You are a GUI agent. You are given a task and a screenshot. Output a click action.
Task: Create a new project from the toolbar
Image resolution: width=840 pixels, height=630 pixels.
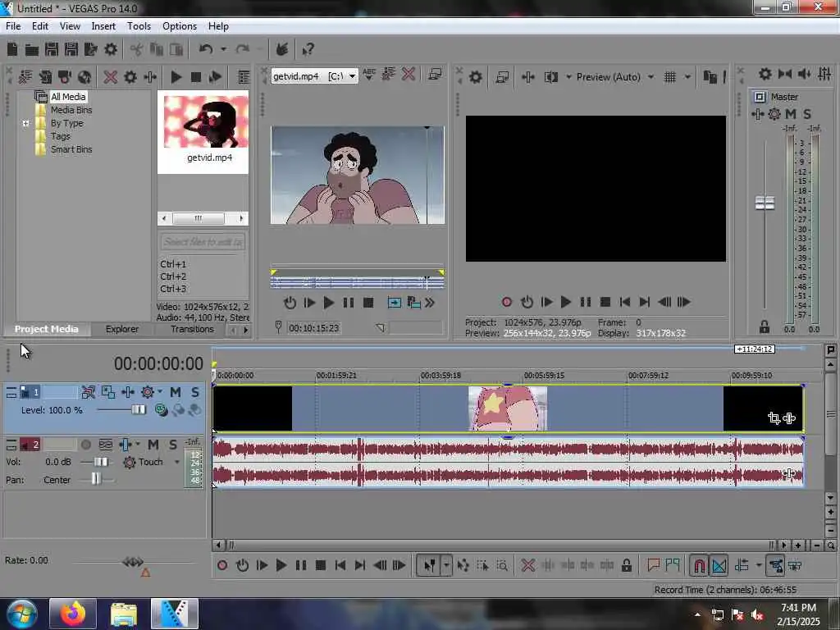[12, 50]
